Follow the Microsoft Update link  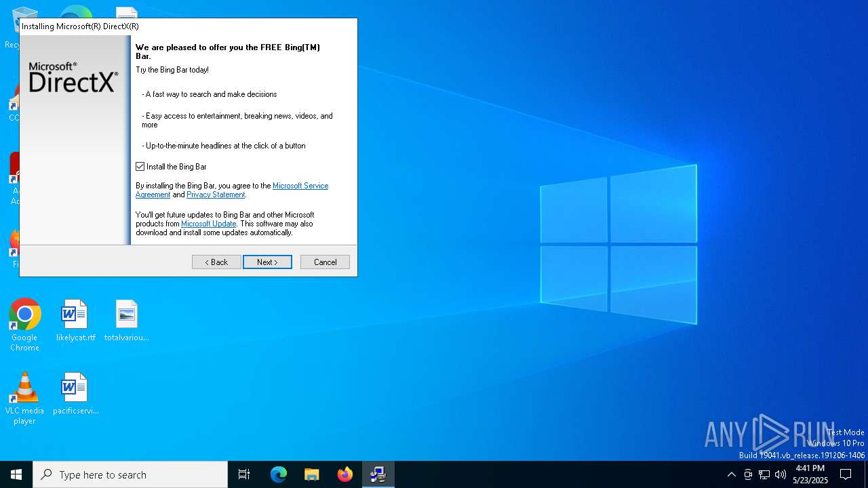click(x=208, y=224)
